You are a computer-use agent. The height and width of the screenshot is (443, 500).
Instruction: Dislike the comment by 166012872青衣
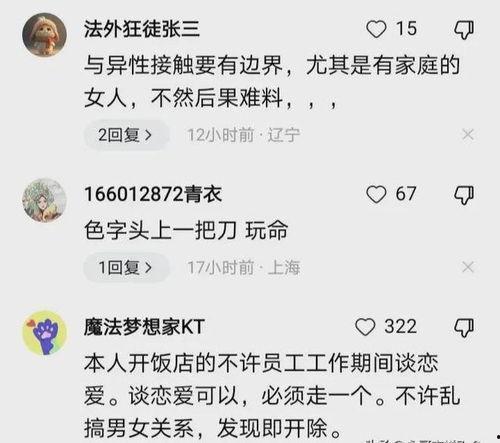[x=464, y=195]
